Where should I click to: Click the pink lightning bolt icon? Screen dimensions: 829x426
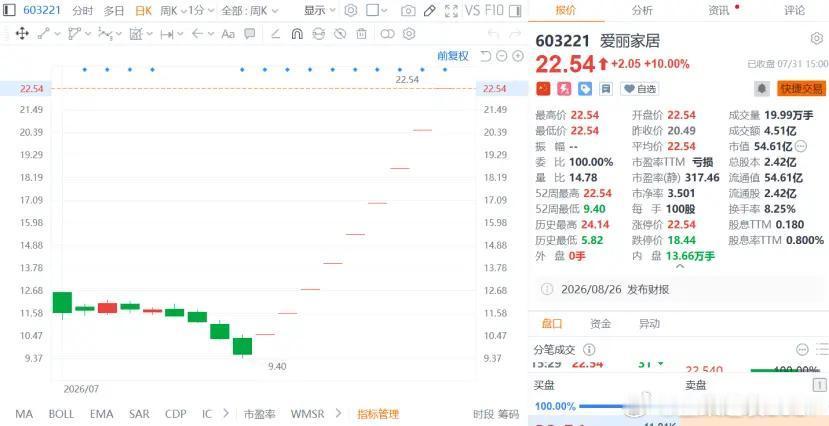tap(564, 89)
